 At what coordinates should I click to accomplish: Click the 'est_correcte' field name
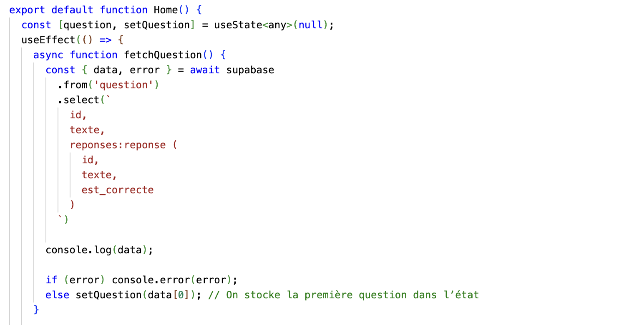118,190
